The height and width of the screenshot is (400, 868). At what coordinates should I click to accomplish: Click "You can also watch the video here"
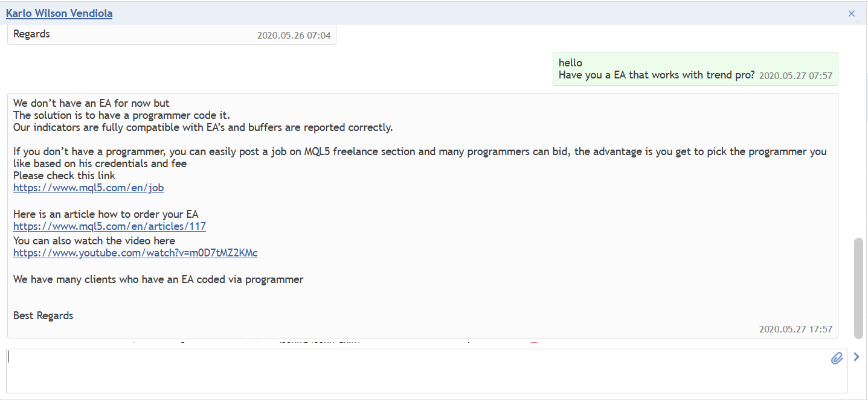click(94, 241)
